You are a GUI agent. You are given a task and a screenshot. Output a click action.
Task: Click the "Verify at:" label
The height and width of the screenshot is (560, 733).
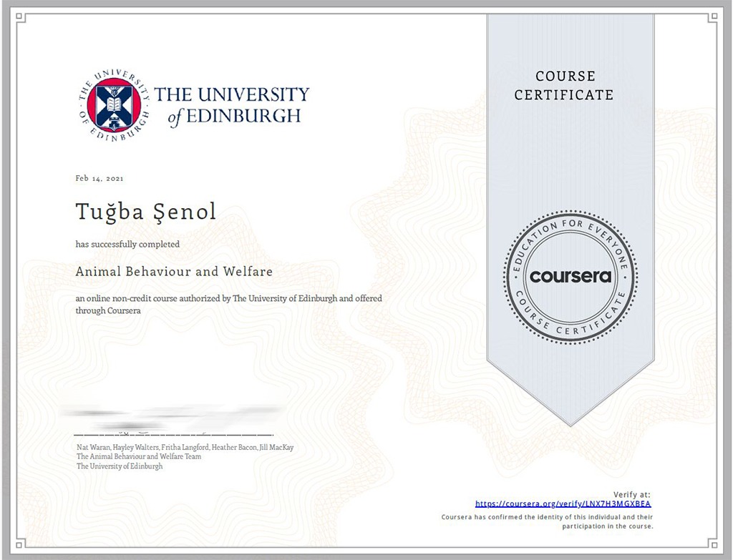click(632, 494)
